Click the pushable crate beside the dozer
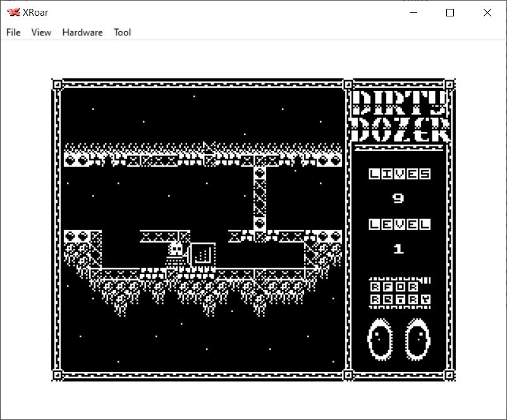The image size is (507, 420). (x=202, y=254)
